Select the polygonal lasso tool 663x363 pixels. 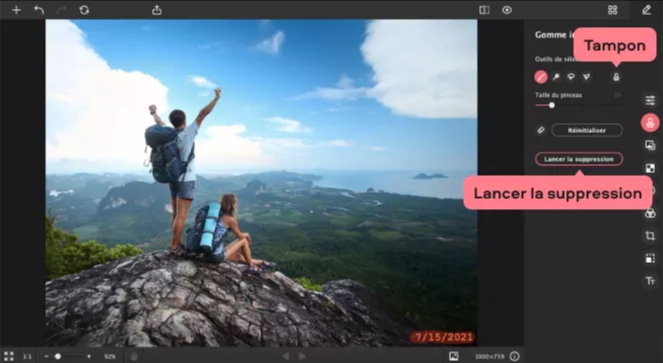click(586, 77)
